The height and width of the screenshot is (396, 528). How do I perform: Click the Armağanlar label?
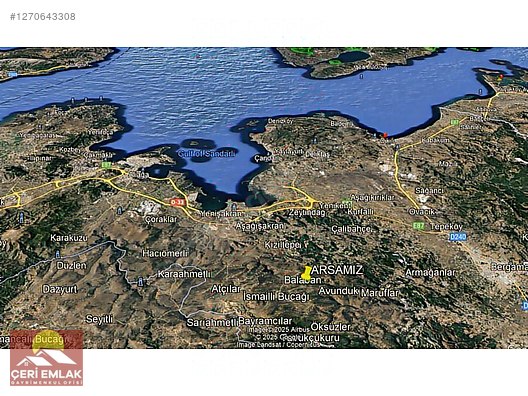coord(430,272)
